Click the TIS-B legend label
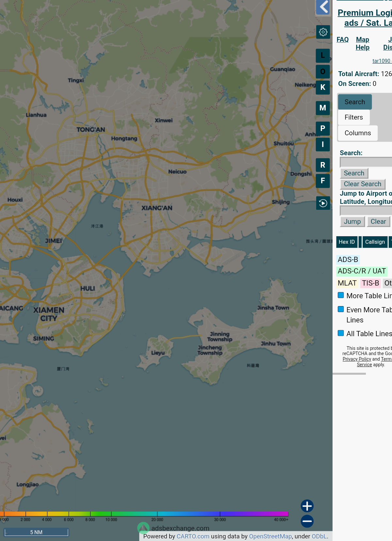 coord(370,283)
